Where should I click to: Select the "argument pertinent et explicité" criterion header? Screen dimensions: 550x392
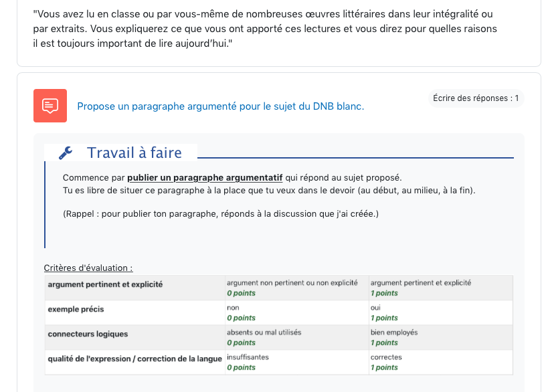pos(105,284)
